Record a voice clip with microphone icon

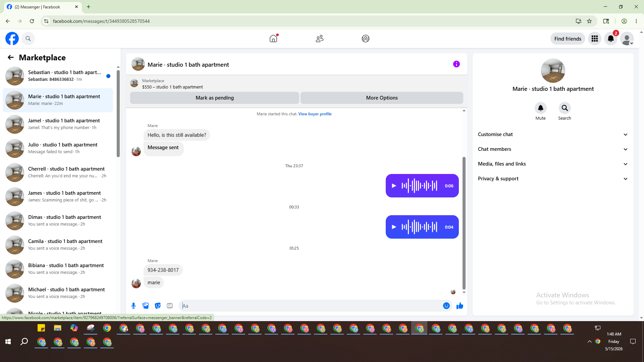[x=133, y=306]
